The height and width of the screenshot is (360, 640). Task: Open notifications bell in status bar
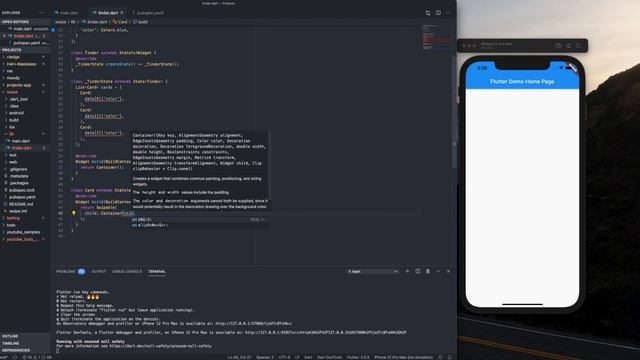coord(449,358)
